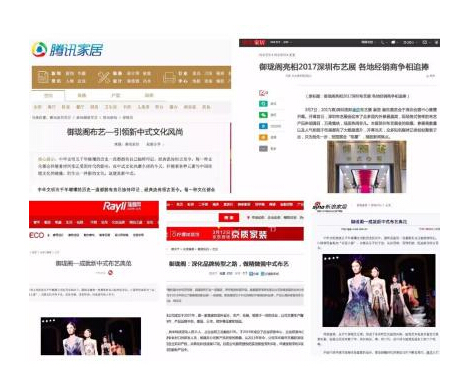
Task: Click the ECO label in Rayli sub-navigation
Action: (36, 235)
